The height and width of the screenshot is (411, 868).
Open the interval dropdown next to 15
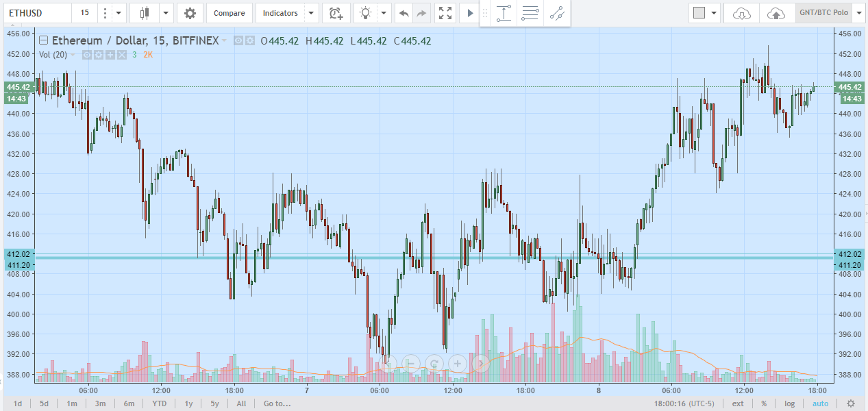pos(119,13)
